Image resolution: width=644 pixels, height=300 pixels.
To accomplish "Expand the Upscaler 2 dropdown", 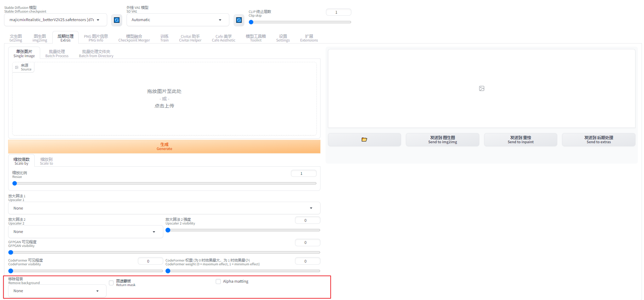I will tap(86, 232).
